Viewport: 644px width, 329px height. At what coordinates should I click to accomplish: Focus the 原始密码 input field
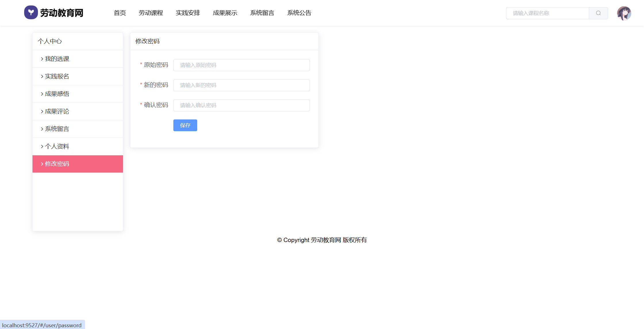[241, 65]
